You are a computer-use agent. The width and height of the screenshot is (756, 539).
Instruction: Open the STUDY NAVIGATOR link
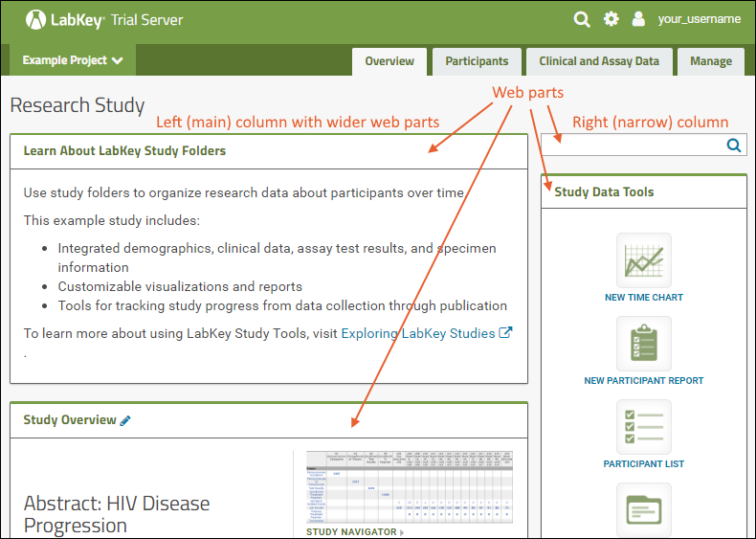[x=351, y=532]
